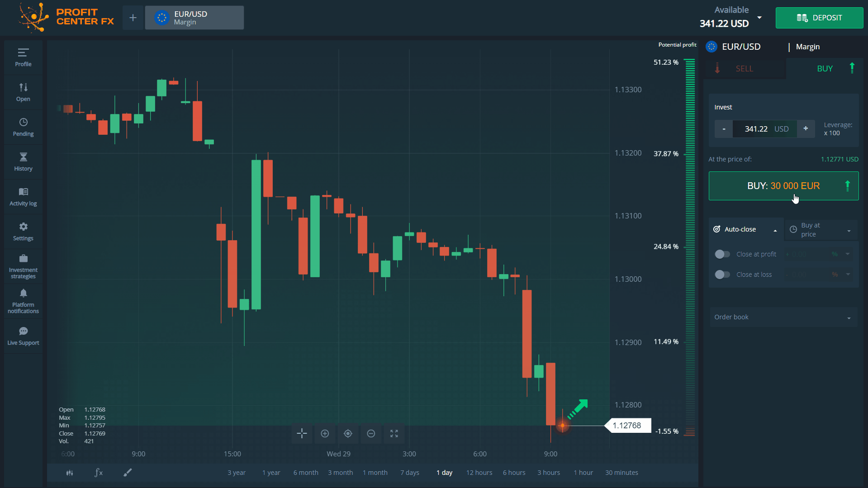The width and height of the screenshot is (868, 488).
Task: Open the Profile sidebar menu
Action: (23, 57)
